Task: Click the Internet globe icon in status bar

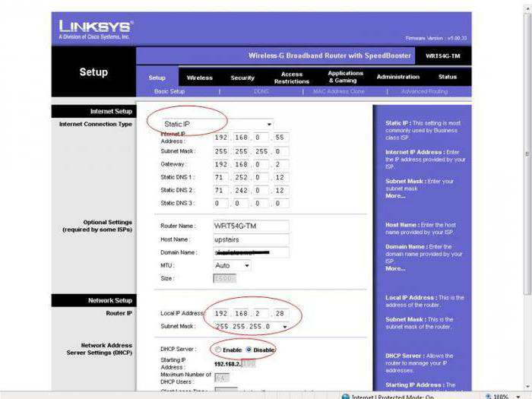Action: click(345, 396)
